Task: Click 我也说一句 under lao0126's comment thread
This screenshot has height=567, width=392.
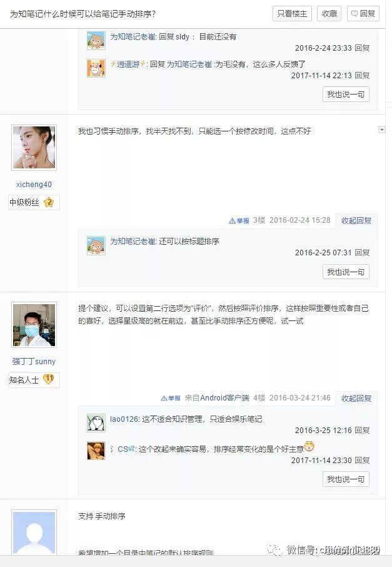Action: click(x=346, y=479)
